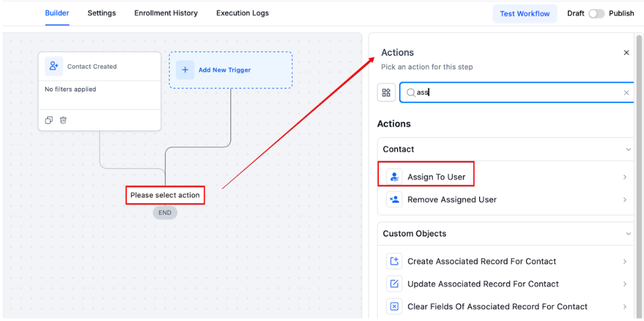This screenshot has height=321, width=644.
Task: Click the Create Associated Record icon
Action: (394, 261)
